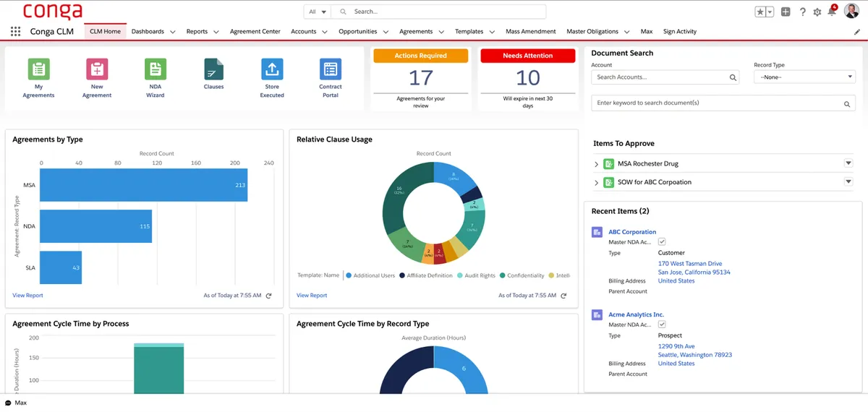Screen dimensions: 868x412
Task: Expand the SOW for ABC Corpoation row
Action: 596,183
